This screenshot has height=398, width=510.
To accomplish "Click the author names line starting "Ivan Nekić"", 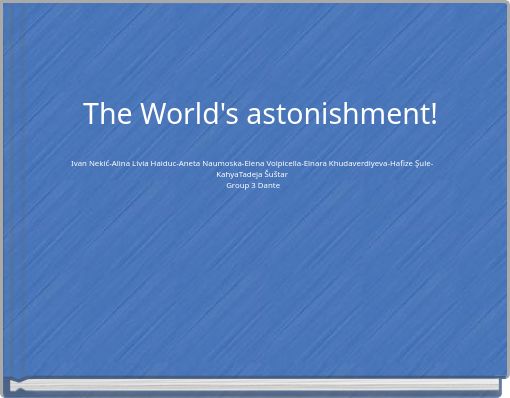I will pos(252,164).
